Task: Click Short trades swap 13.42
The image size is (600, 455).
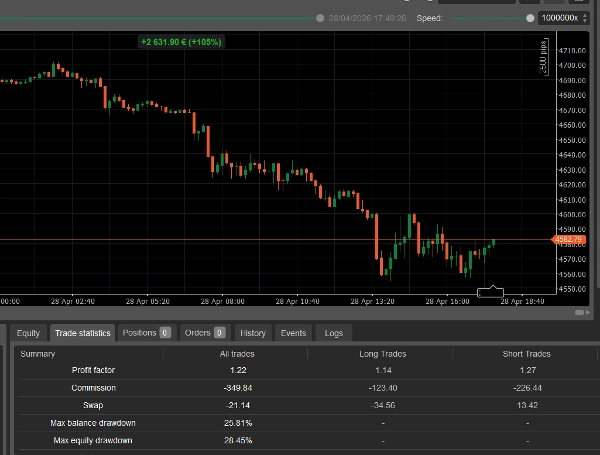Action: (x=527, y=405)
